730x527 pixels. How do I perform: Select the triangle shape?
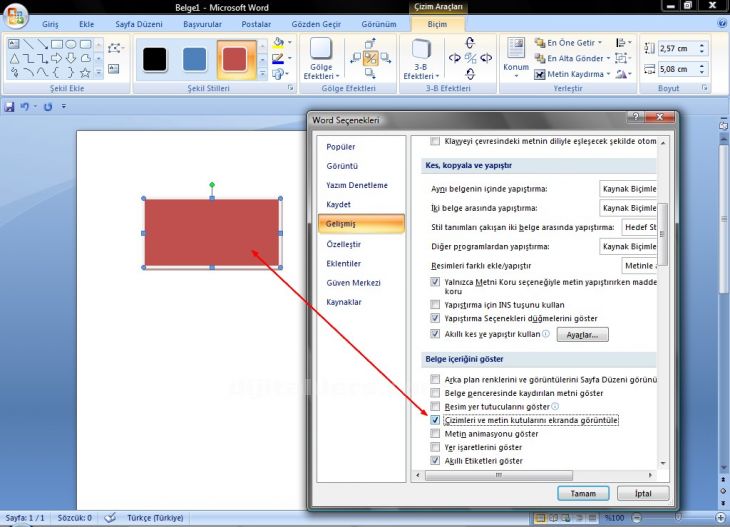coord(14,59)
